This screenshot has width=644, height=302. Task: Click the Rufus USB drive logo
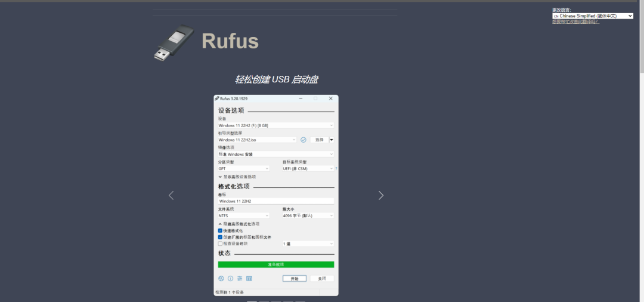pyautogui.click(x=174, y=43)
